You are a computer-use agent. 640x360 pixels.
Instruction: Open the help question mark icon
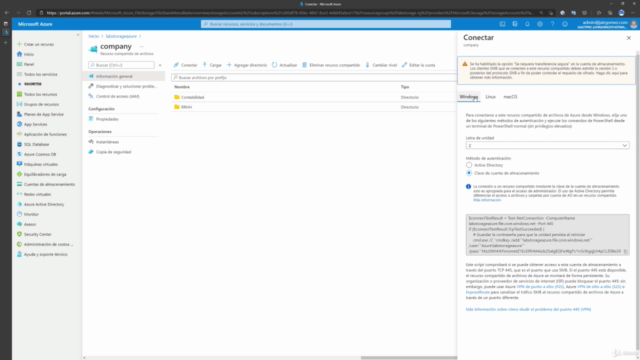click(552, 24)
